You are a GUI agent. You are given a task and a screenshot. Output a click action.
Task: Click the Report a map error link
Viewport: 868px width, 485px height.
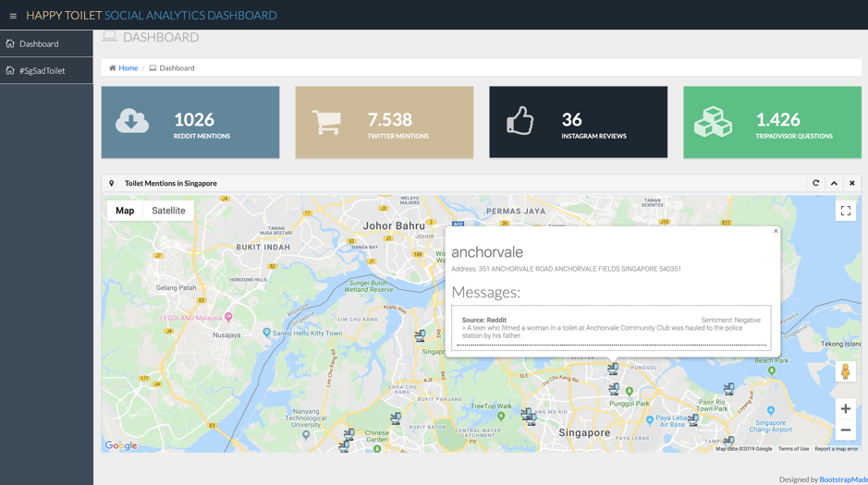pos(836,449)
